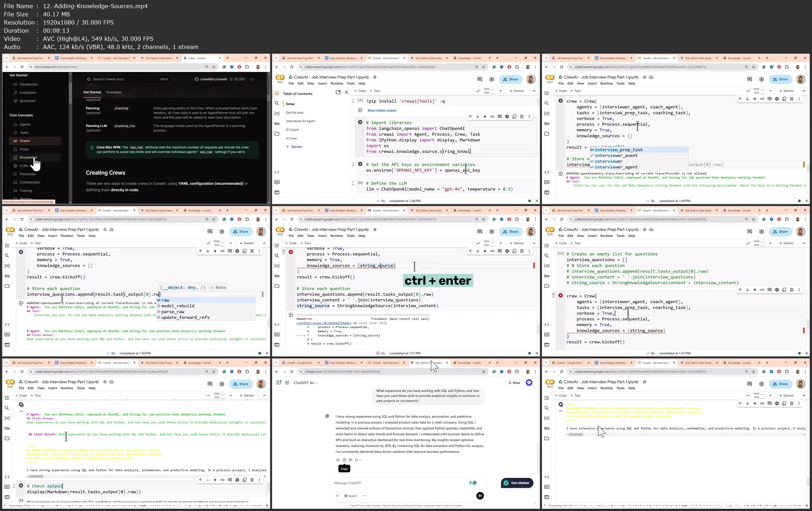The height and width of the screenshot is (511, 812).
Task: Close the Table of contents panel
Action: [x=347, y=92]
